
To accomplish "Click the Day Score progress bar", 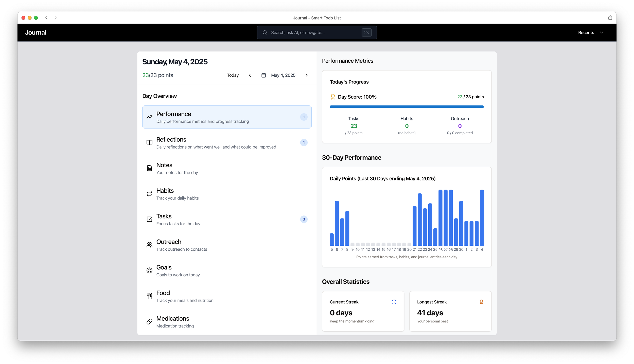I will pyautogui.click(x=407, y=107).
